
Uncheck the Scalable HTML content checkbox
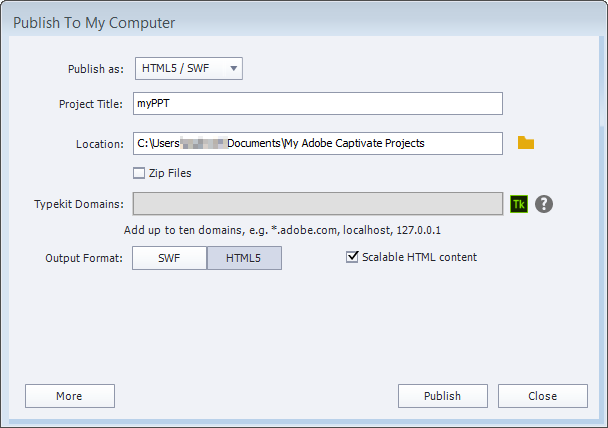pos(352,257)
